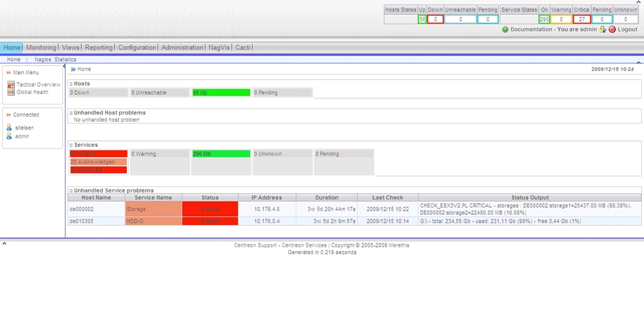Open host de010305 in the problems table
The height and width of the screenshot is (311, 644).
(x=81, y=222)
